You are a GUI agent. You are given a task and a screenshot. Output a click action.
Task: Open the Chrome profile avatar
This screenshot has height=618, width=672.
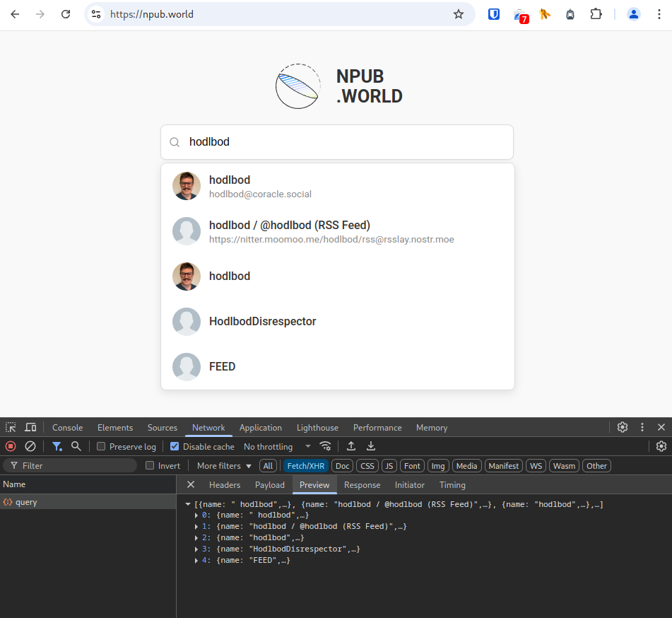pyautogui.click(x=633, y=14)
